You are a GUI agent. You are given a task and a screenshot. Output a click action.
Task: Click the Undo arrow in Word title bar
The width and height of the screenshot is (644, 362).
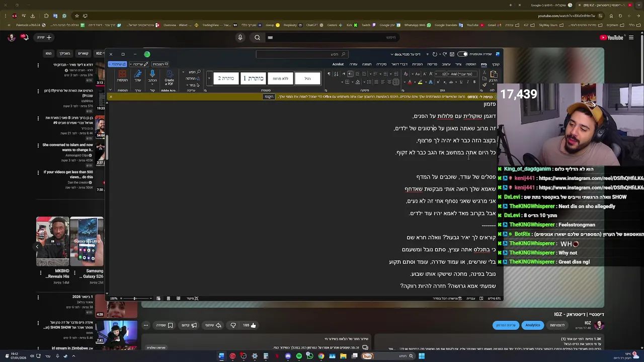coord(444,54)
